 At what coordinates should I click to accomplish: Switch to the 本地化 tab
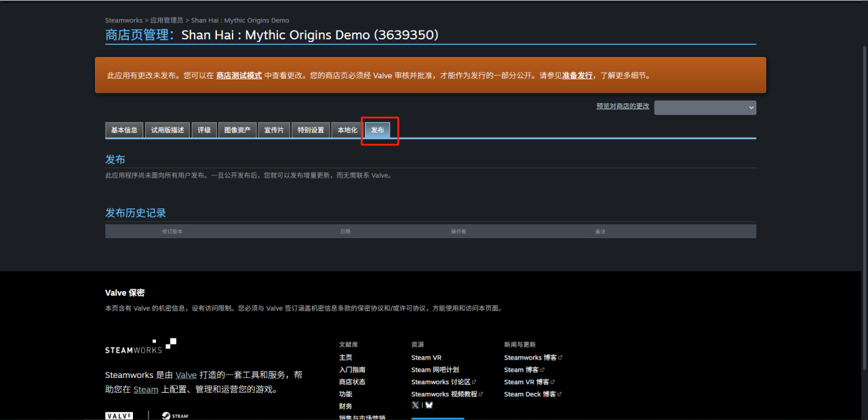coord(347,130)
